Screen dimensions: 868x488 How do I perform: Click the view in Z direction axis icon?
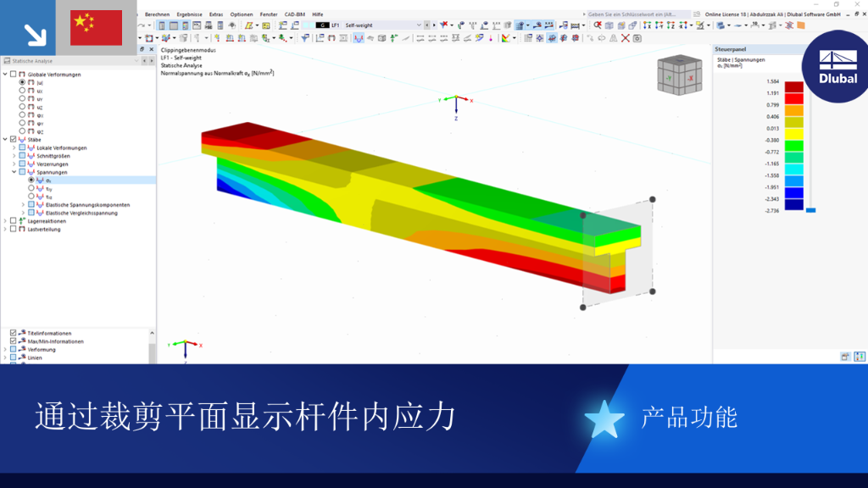670,25
